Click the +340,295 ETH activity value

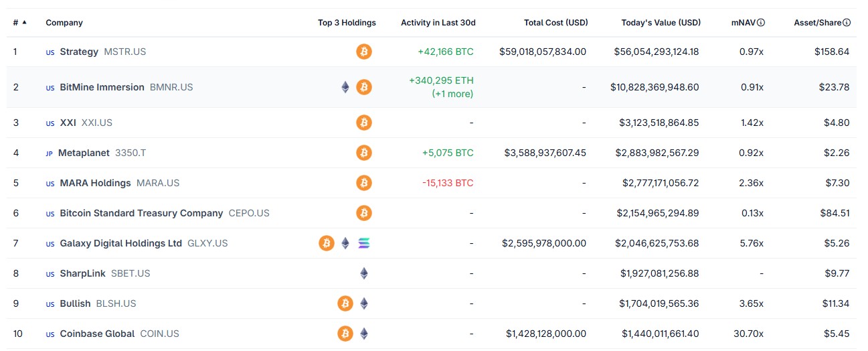coord(441,80)
